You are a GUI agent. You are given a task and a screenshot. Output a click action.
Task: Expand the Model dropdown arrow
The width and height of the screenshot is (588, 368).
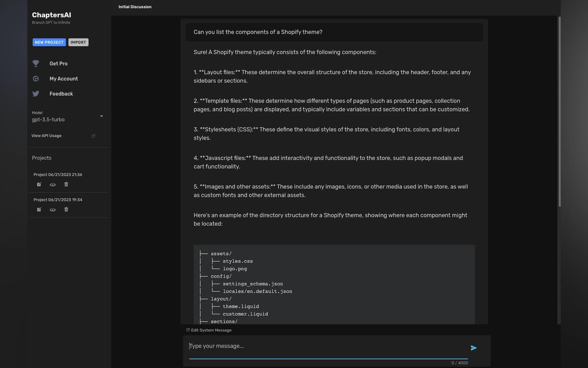tap(101, 116)
